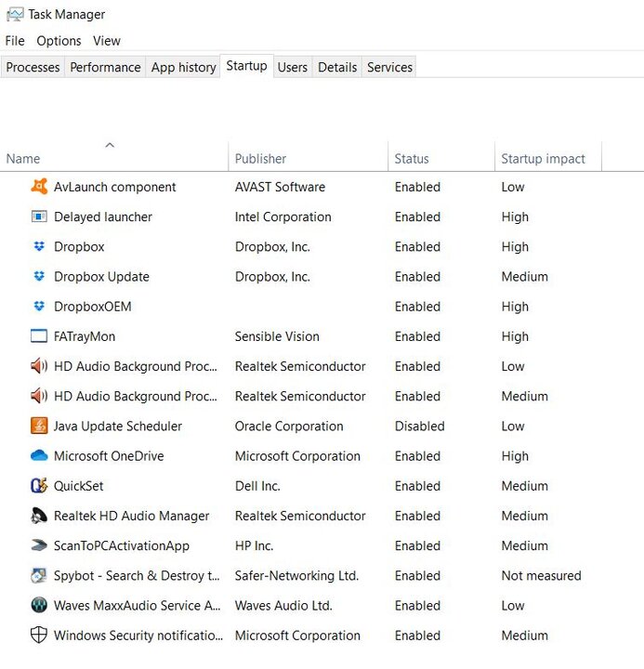Viewport: 644px width, 669px height.
Task: Select the Windows Security shield icon
Action: click(x=39, y=636)
